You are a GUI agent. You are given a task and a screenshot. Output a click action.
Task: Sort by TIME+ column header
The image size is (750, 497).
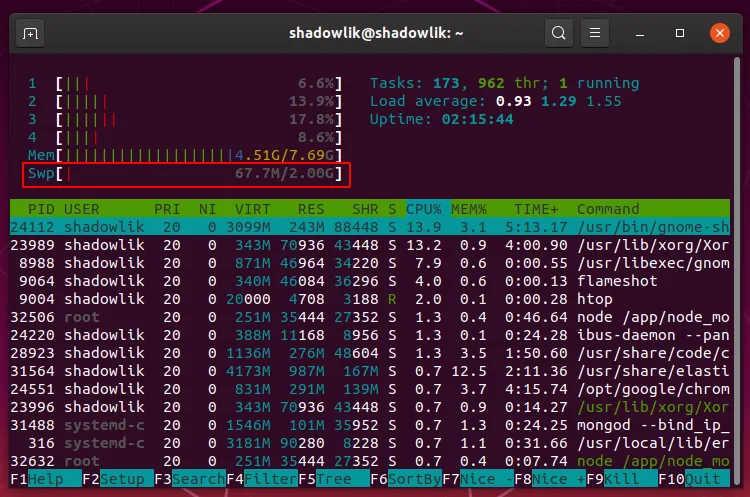click(536, 209)
